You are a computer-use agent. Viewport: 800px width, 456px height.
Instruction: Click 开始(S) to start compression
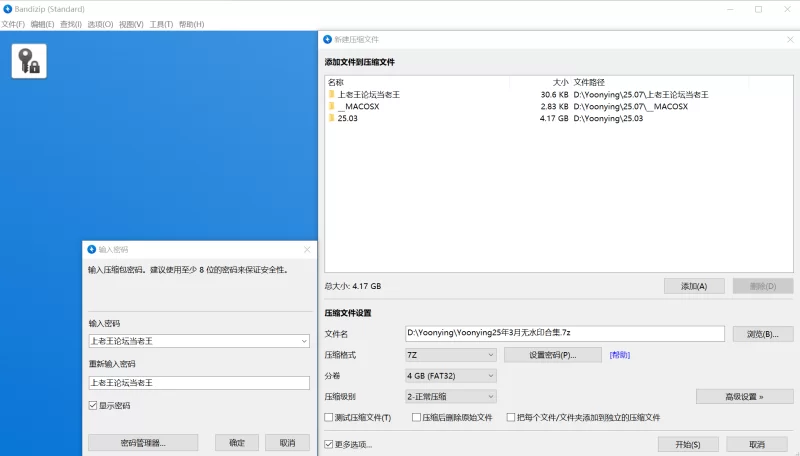688,444
